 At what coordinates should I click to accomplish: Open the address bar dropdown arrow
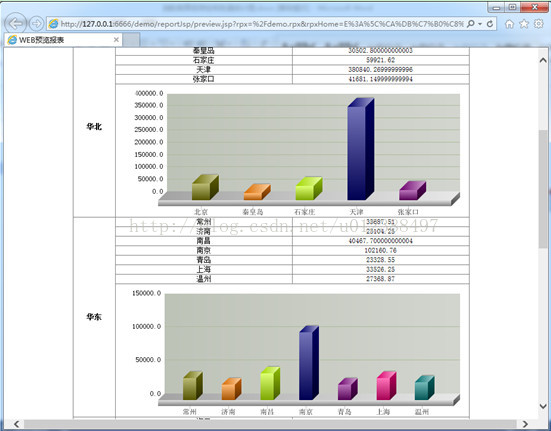click(x=480, y=24)
